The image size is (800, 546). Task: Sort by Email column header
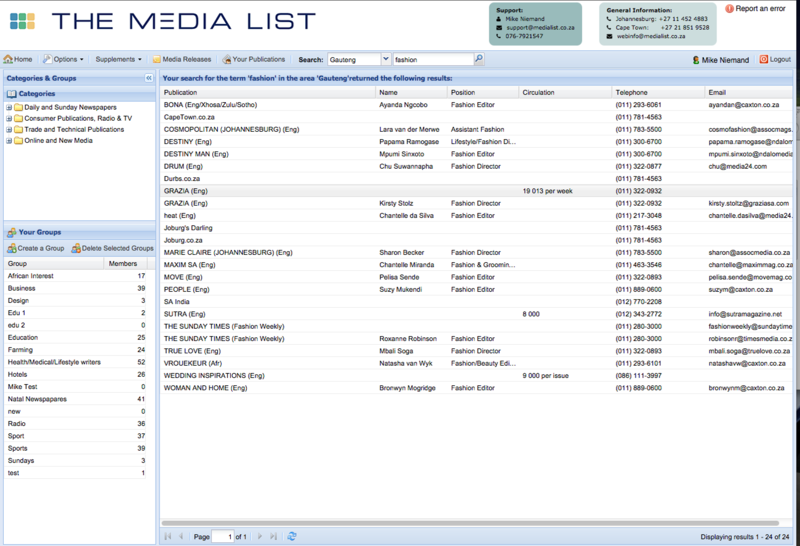(749, 92)
